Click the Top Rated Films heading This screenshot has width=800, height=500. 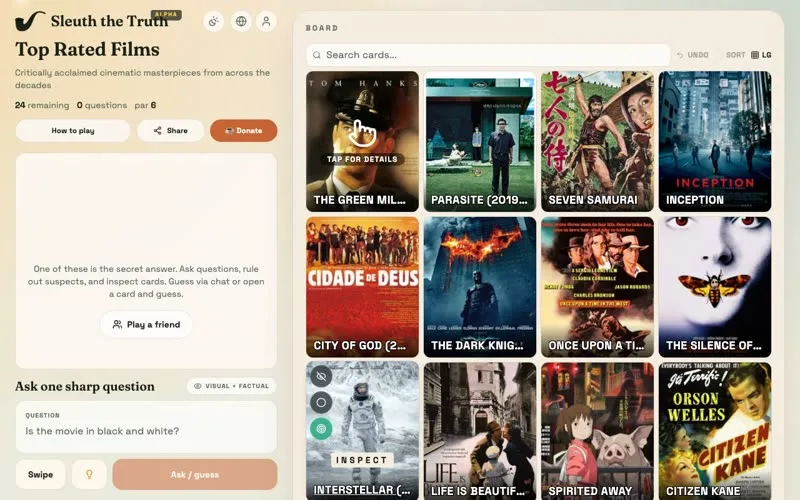click(x=87, y=49)
